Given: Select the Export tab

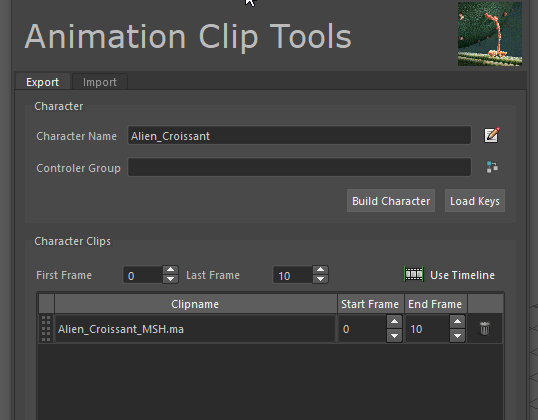Looking at the screenshot, I should [43, 82].
